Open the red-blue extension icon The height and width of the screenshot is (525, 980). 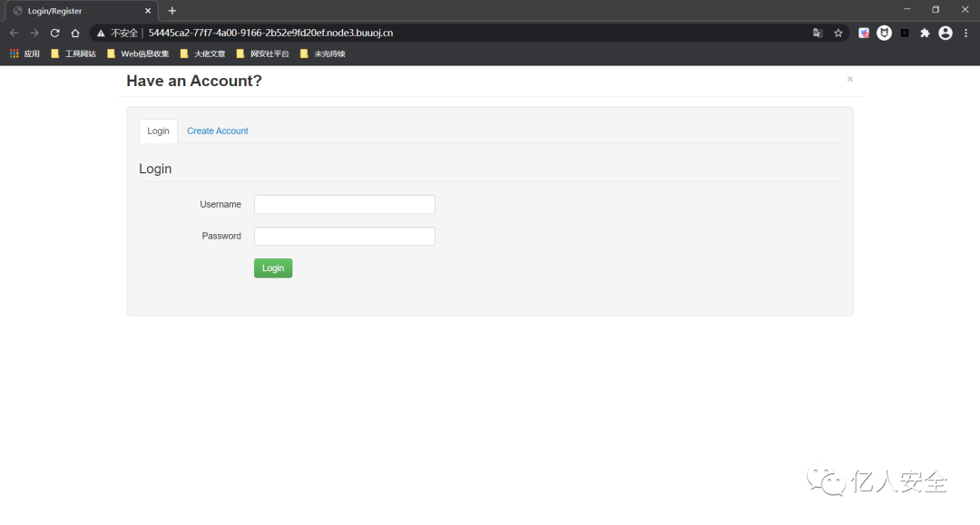[x=864, y=33]
